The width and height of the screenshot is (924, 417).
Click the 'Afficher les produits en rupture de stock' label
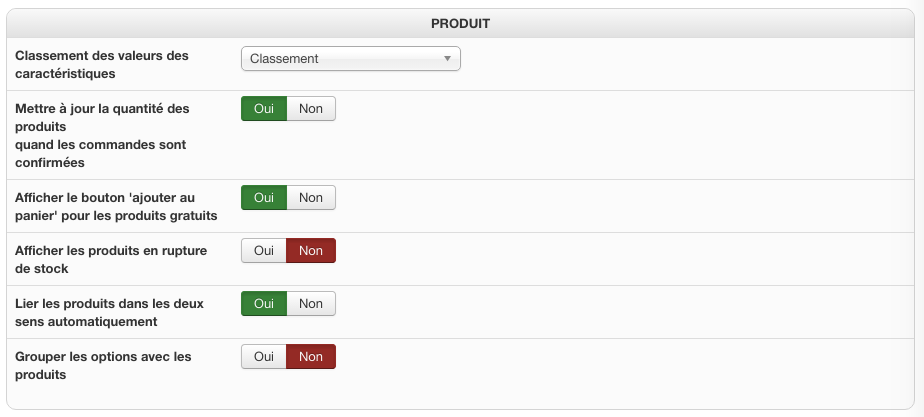click(111, 259)
